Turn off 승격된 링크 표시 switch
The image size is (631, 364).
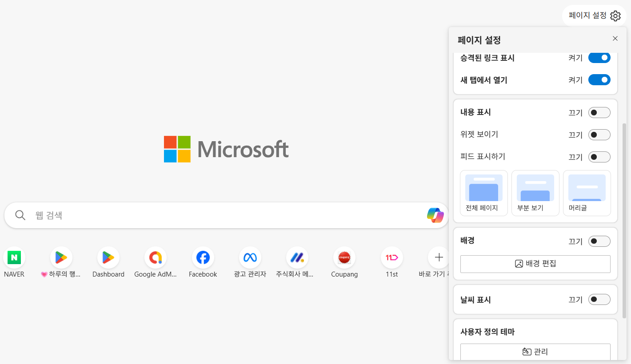pos(599,58)
